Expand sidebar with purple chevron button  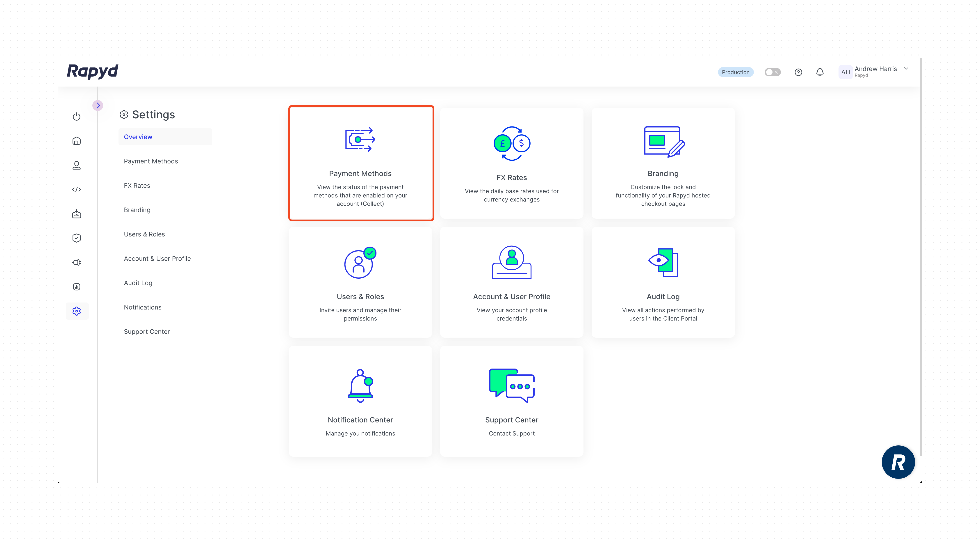click(98, 105)
